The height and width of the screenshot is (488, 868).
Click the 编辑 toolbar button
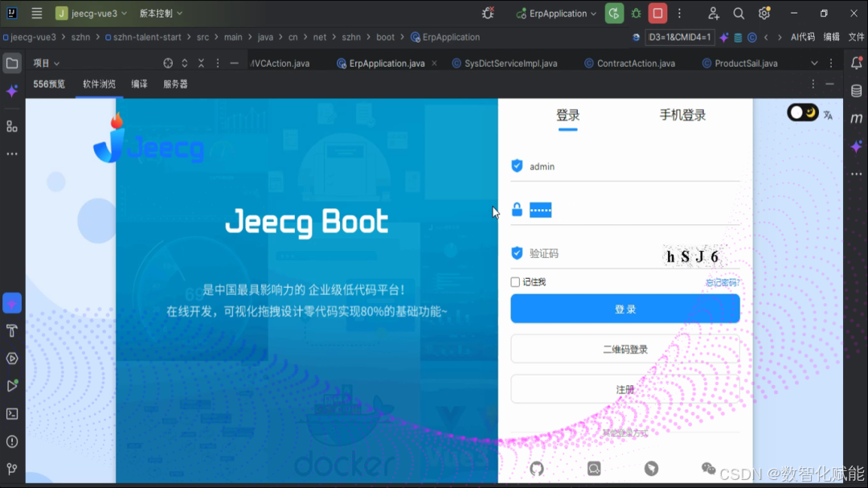pyautogui.click(x=832, y=37)
